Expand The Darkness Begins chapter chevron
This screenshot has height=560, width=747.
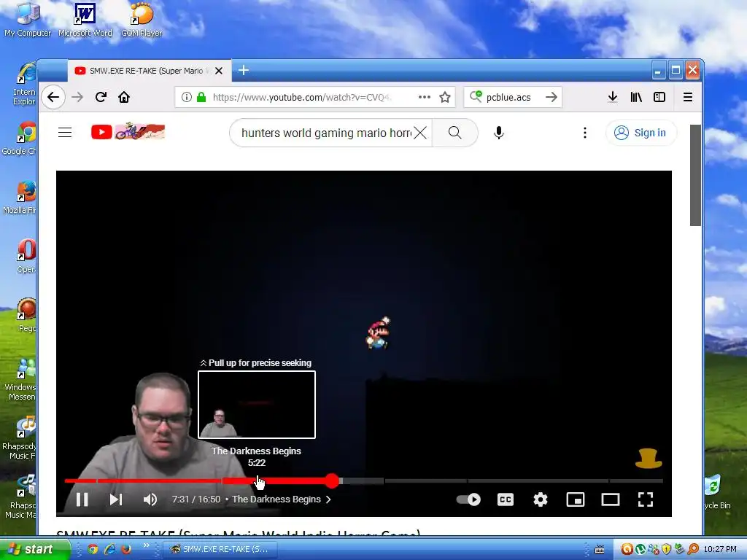click(x=328, y=499)
